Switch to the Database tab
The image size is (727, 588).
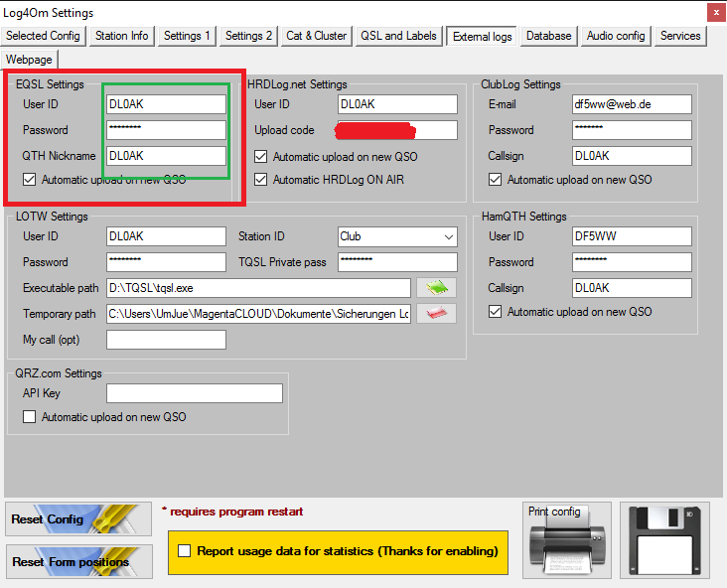[x=548, y=36]
